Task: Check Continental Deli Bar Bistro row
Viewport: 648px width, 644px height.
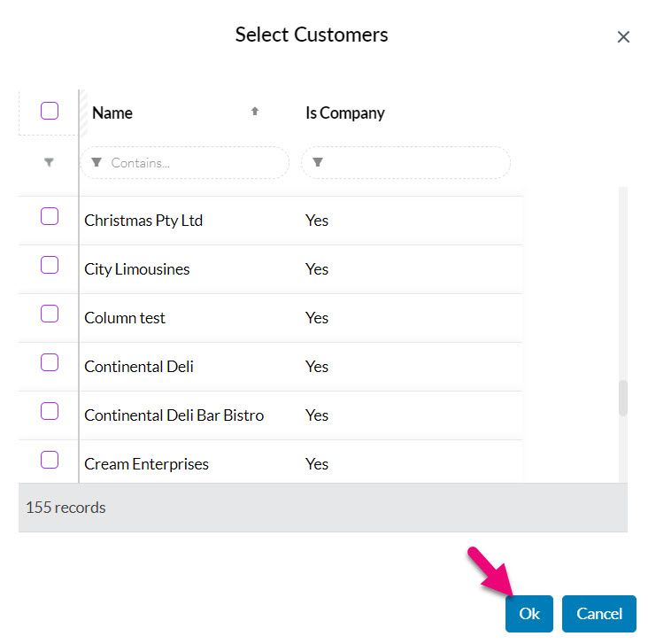Action: 50,411
